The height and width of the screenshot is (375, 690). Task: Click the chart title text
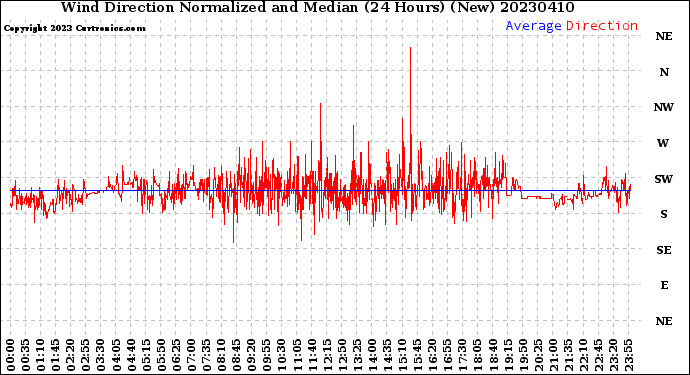317,7
